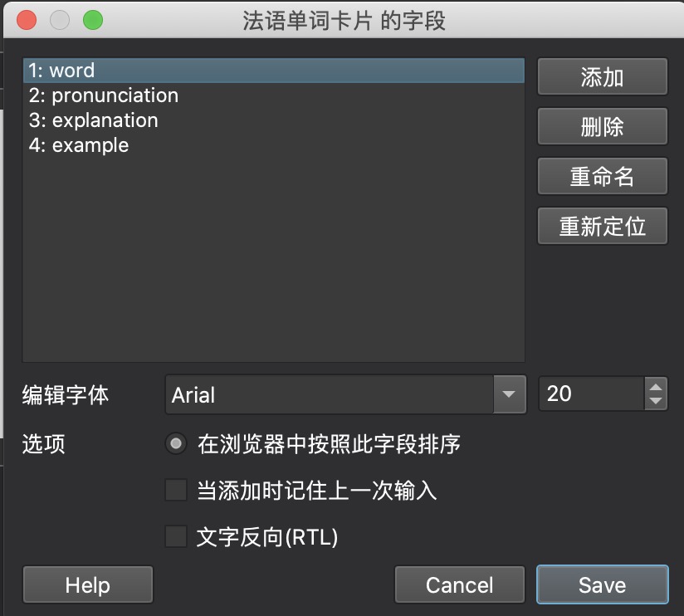The width and height of the screenshot is (684, 616).
Task: Click the 添加 (Add) button
Action: point(602,77)
